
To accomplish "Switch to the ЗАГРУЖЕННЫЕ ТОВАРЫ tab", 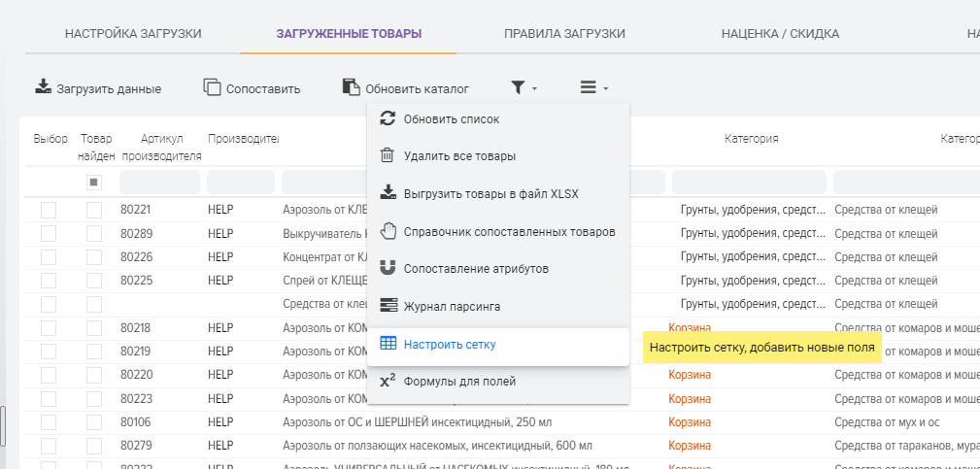I will coord(349,34).
